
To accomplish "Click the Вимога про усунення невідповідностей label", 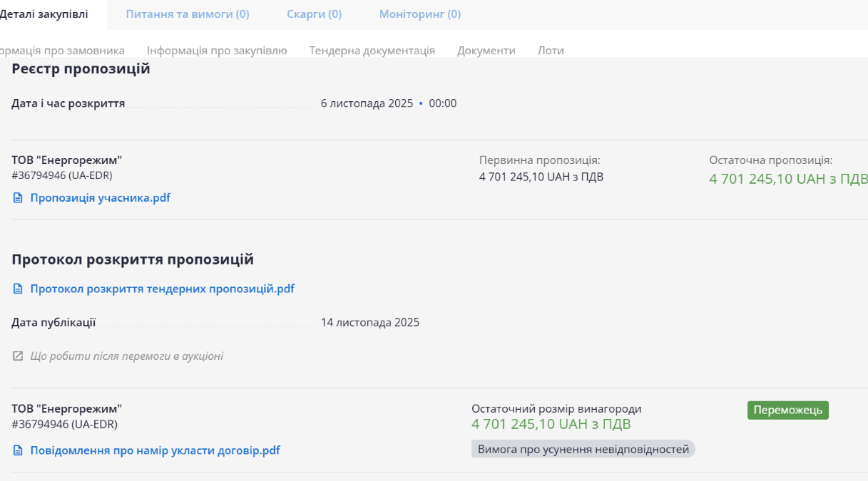I will pyautogui.click(x=583, y=450).
